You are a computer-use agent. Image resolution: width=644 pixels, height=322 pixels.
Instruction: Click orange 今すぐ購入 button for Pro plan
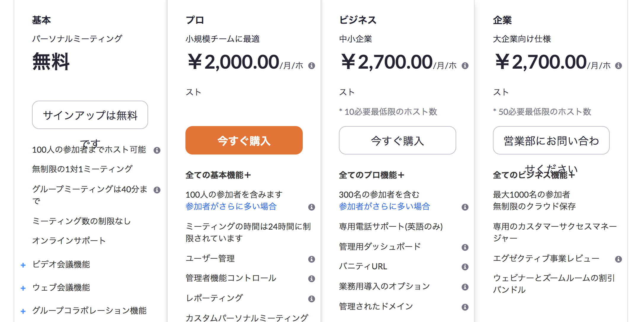tap(244, 140)
